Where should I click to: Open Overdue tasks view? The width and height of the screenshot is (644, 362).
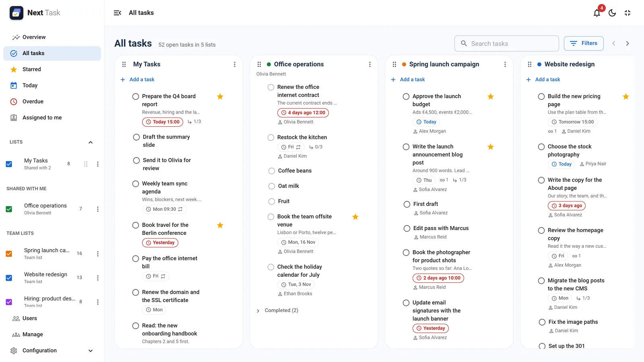click(x=52, y=101)
